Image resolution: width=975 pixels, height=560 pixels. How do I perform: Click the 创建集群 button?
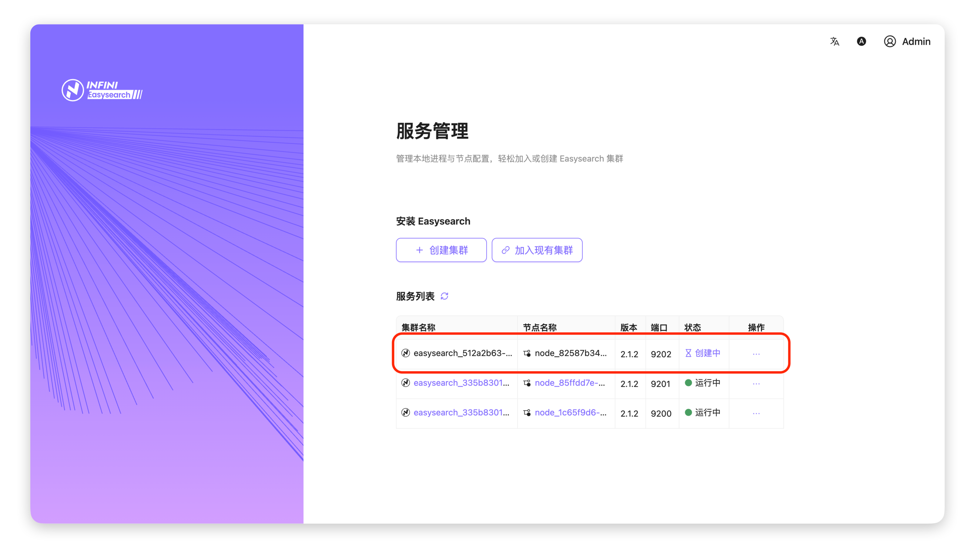[441, 250]
